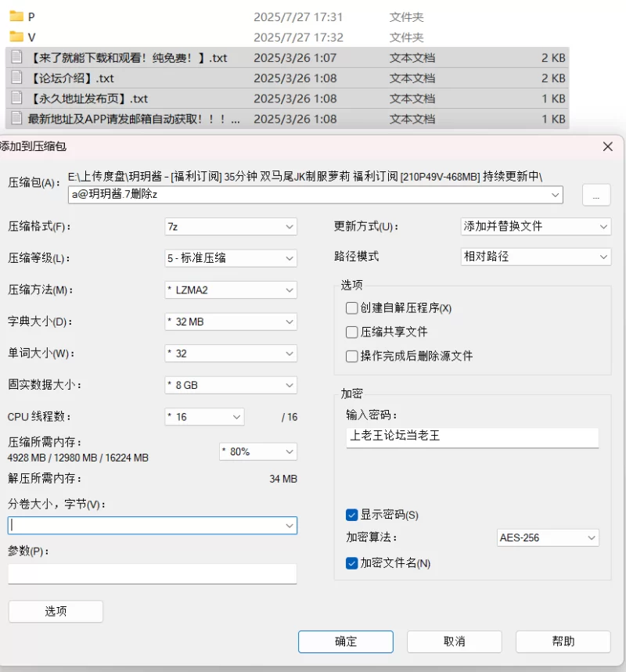Open the 压缩方法 LZMA2 dropdown
The height and width of the screenshot is (672, 626).
231,290
